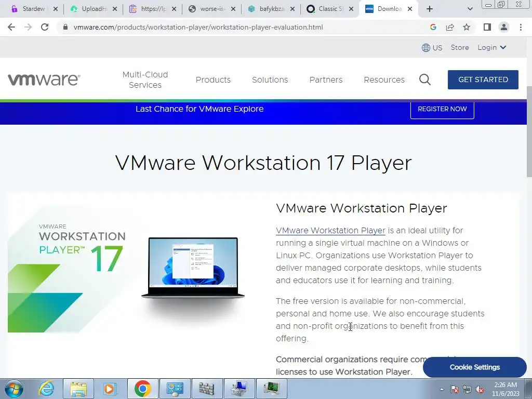532x399 pixels.
Task: Open the Store link
Action: pos(460,47)
